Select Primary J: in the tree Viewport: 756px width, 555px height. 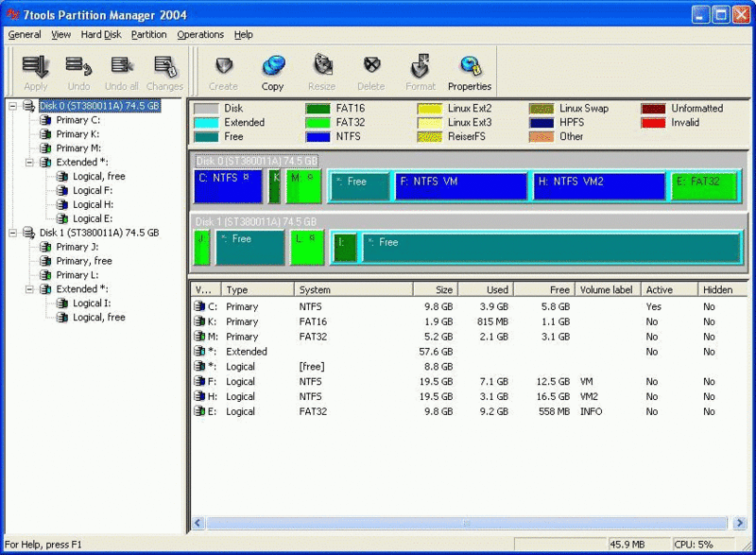coord(77,247)
